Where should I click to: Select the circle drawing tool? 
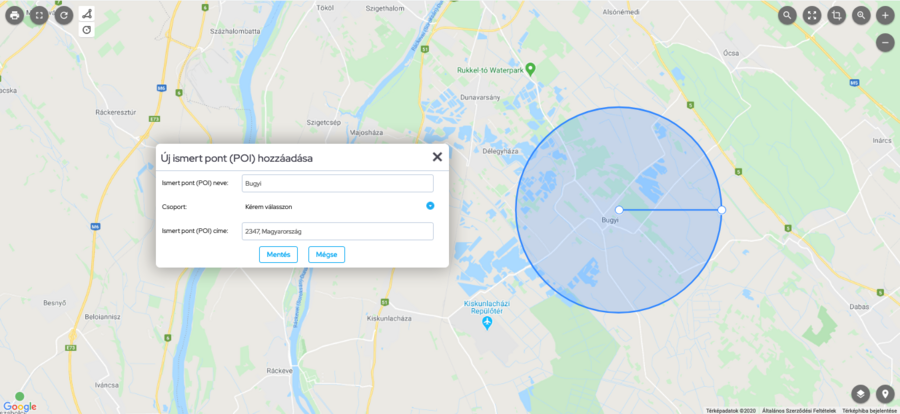click(87, 30)
